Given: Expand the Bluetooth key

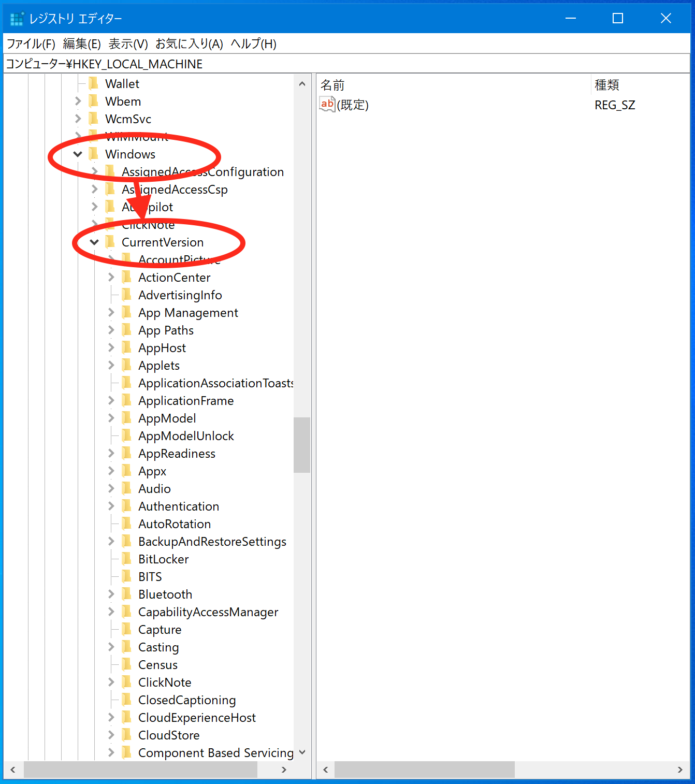Looking at the screenshot, I should pyautogui.click(x=111, y=594).
